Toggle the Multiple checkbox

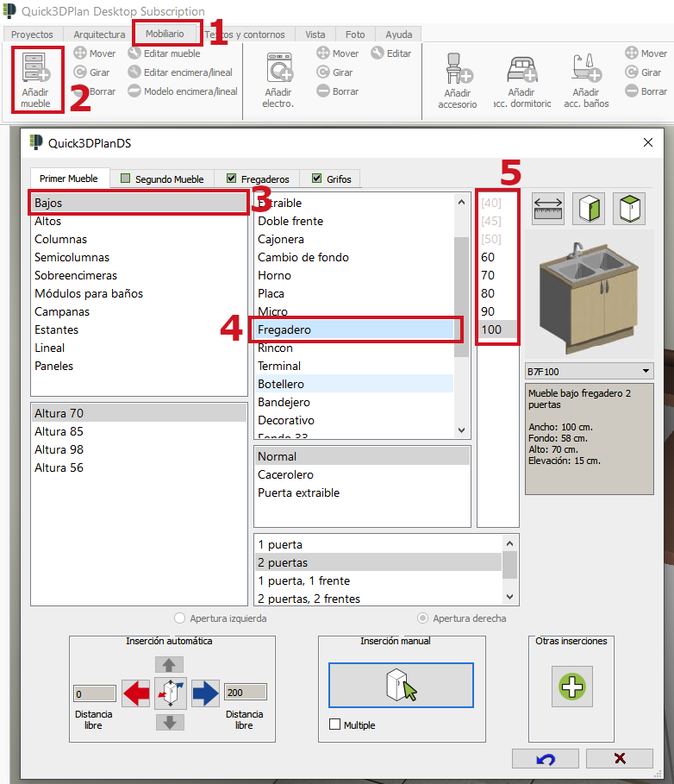click(x=335, y=725)
